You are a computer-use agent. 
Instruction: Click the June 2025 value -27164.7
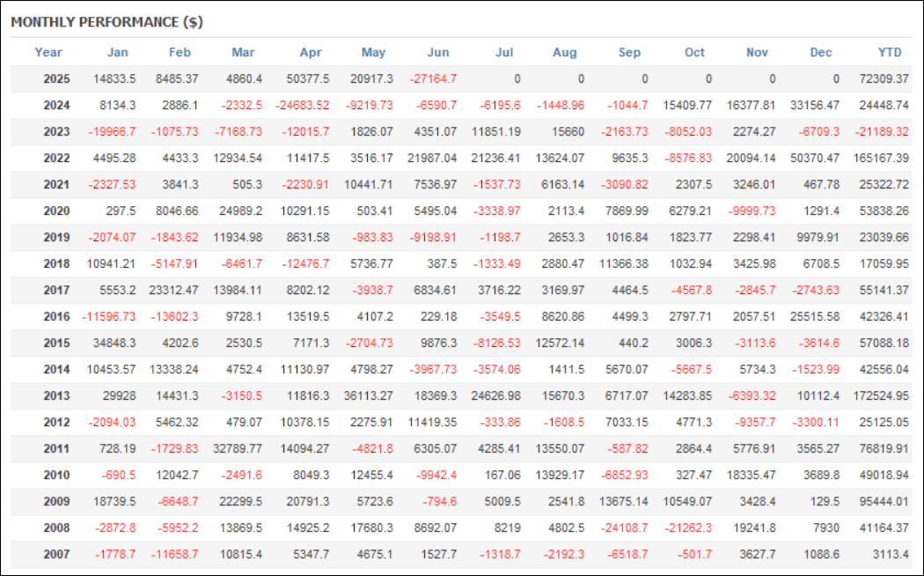[x=433, y=79]
